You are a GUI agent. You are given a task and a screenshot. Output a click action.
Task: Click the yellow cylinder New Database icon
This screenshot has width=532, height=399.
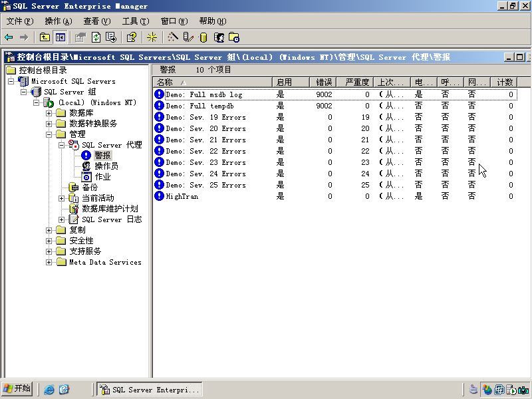(203, 37)
